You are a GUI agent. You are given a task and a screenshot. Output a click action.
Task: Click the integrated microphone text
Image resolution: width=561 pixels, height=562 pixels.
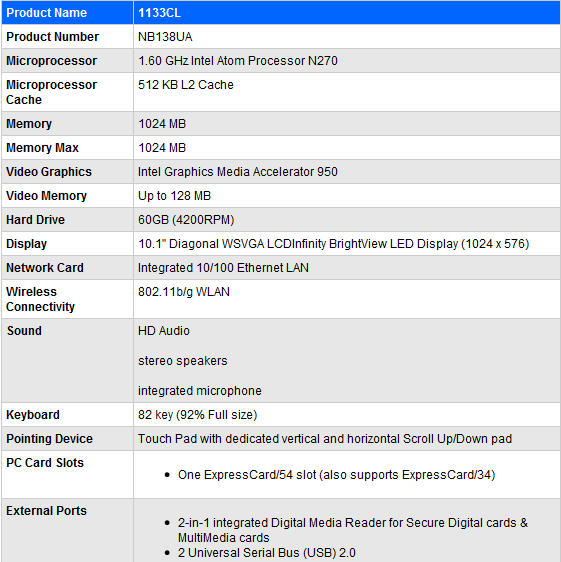pos(200,391)
